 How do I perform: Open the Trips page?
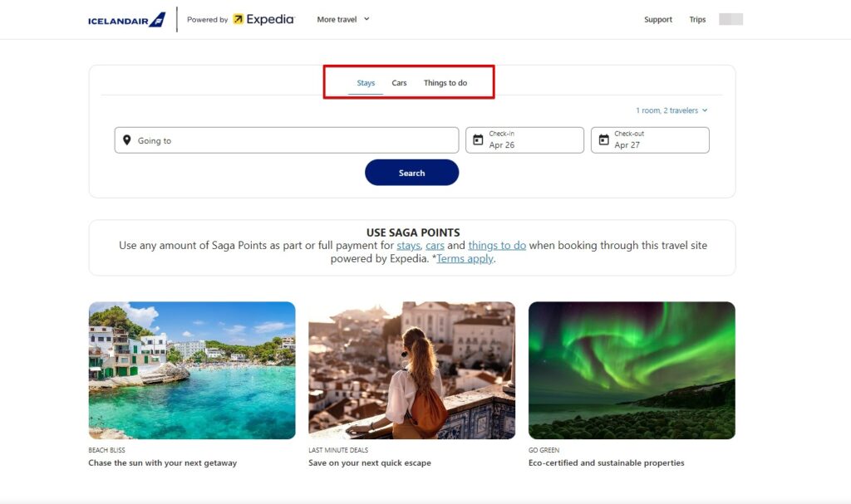click(697, 19)
